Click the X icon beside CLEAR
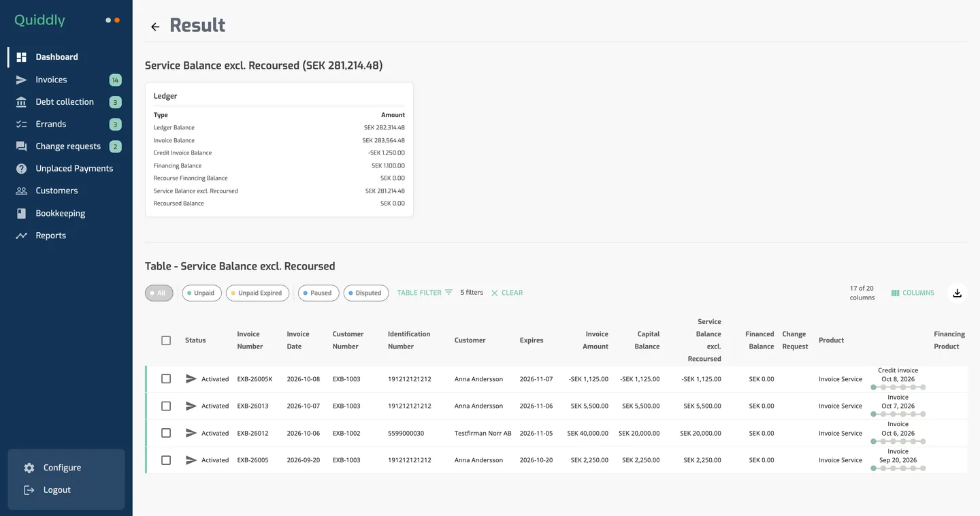The height and width of the screenshot is (516, 980). [495, 293]
